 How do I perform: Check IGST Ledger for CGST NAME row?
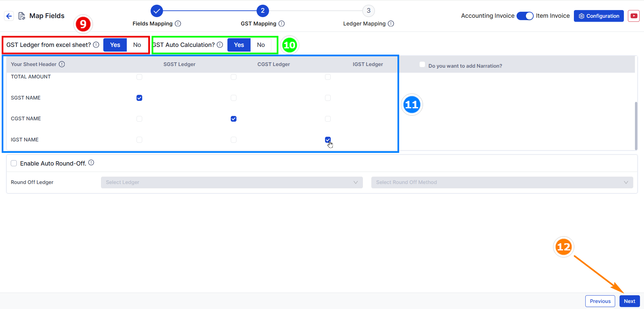point(328,119)
